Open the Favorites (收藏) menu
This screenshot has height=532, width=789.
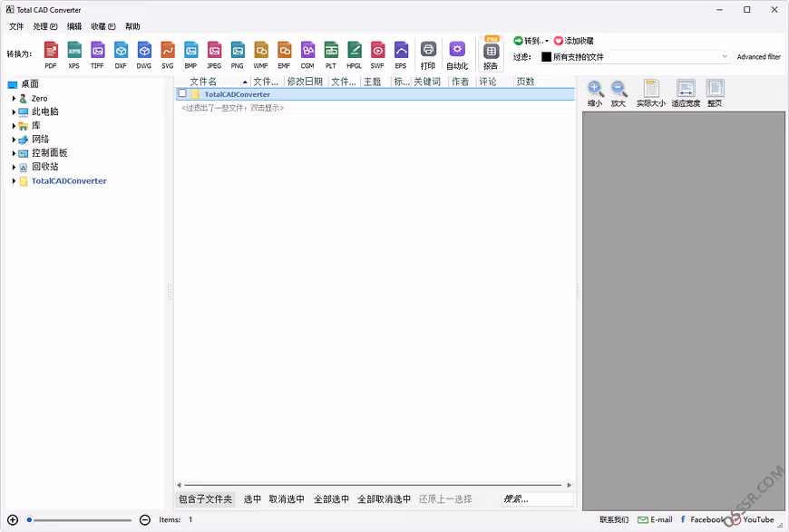(103, 26)
